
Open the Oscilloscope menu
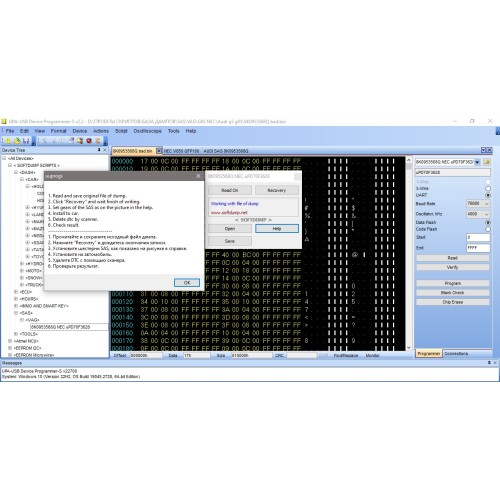point(147,131)
